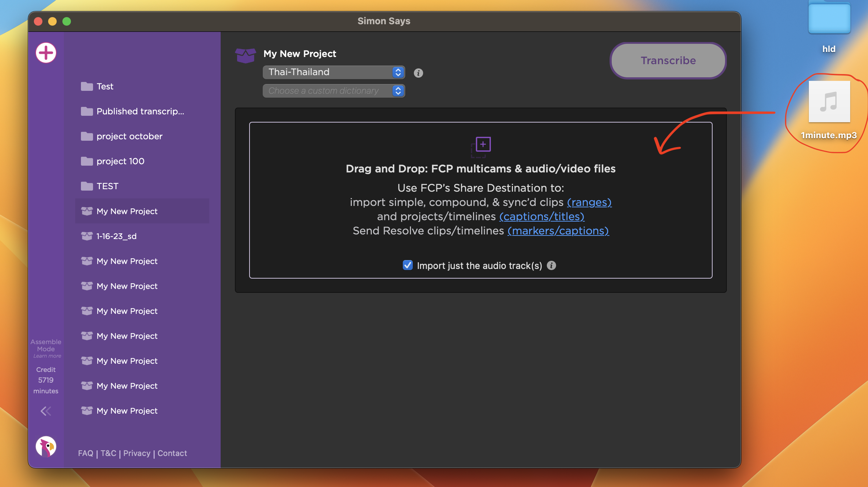
Task: Click the folder icon next to Test
Action: click(87, 86)
